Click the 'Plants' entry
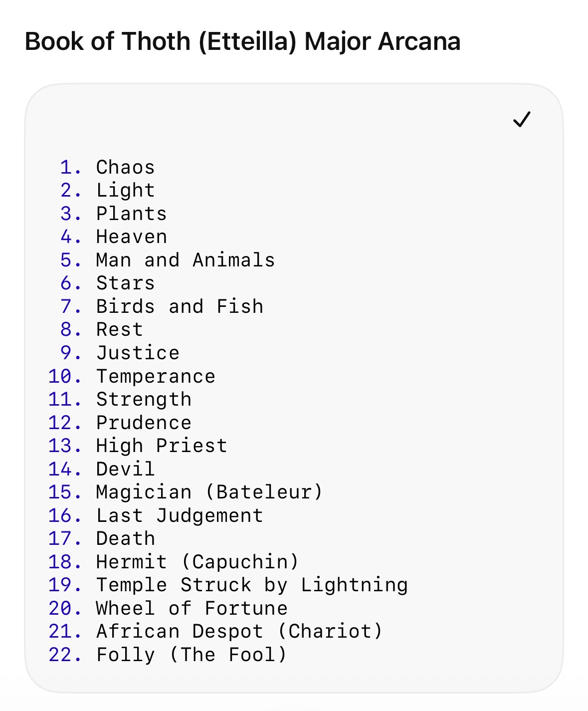 click(x=131, y=214)
